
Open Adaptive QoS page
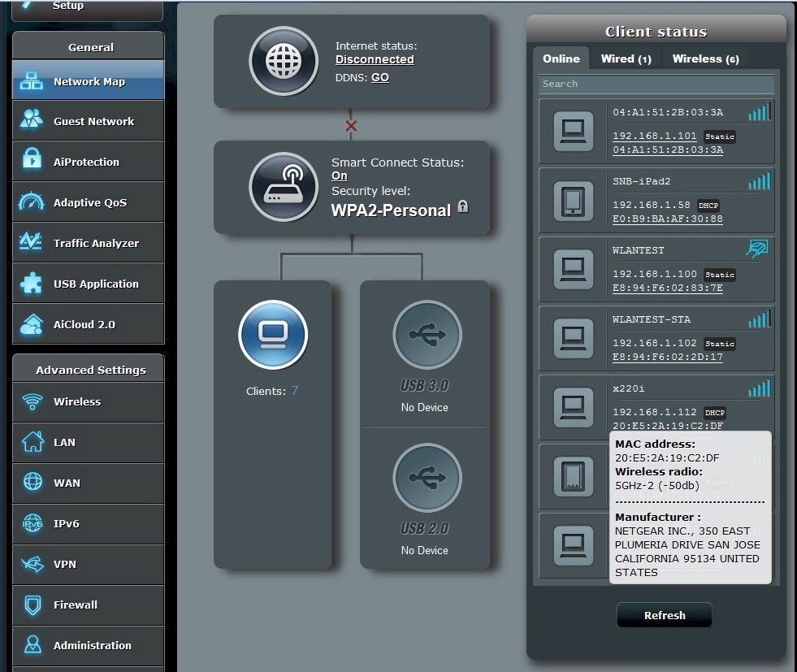coord(88,202)
